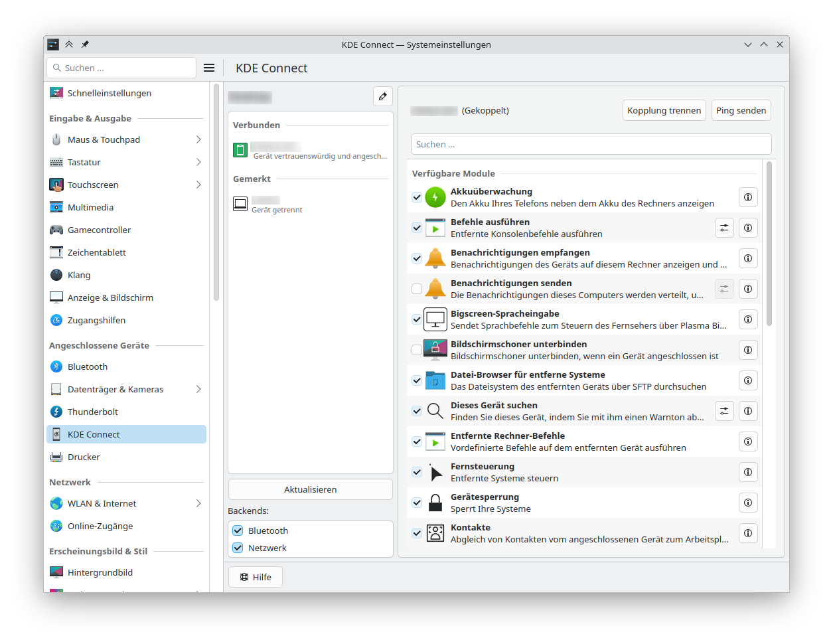
Task: Uncheck the Fernsteuerung module checkbox
Action: click(417, 472)
